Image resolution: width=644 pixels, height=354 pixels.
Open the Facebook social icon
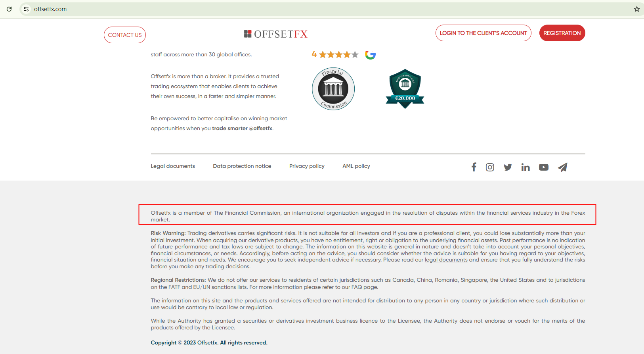pyautogui.click(x=474, y=167)
